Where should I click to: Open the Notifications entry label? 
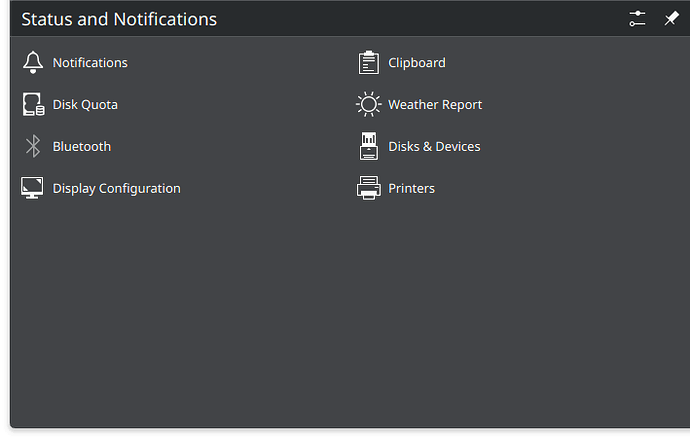(90, 62)
